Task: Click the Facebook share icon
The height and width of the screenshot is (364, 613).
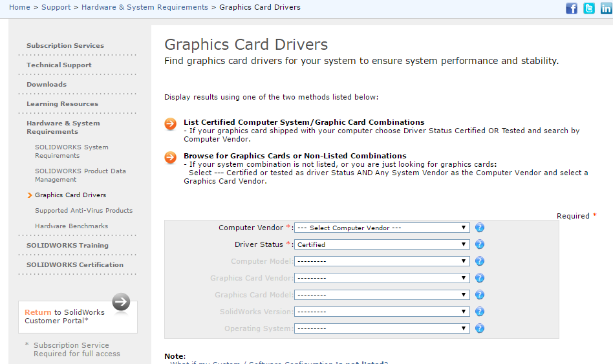Action: click(571, 8)
